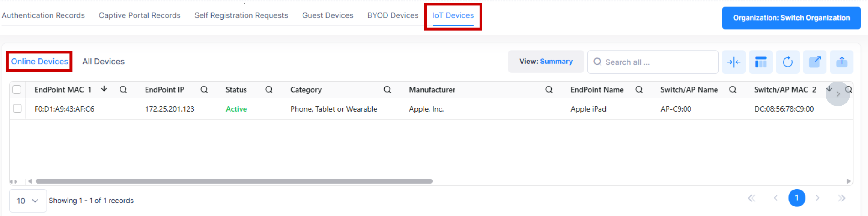868x216 pixels.
Task: Click the export upload icon
Action: (x=842, y=62)
